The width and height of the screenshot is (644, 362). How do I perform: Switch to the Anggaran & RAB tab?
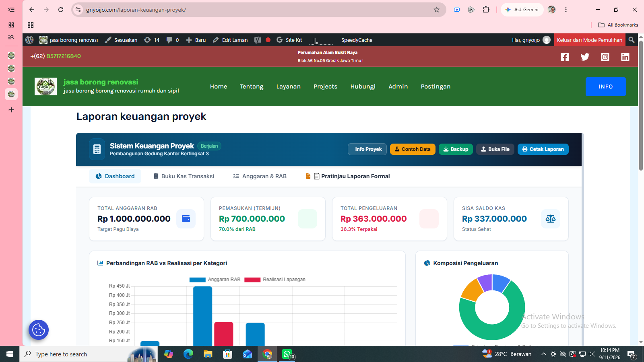coord(260,176)
